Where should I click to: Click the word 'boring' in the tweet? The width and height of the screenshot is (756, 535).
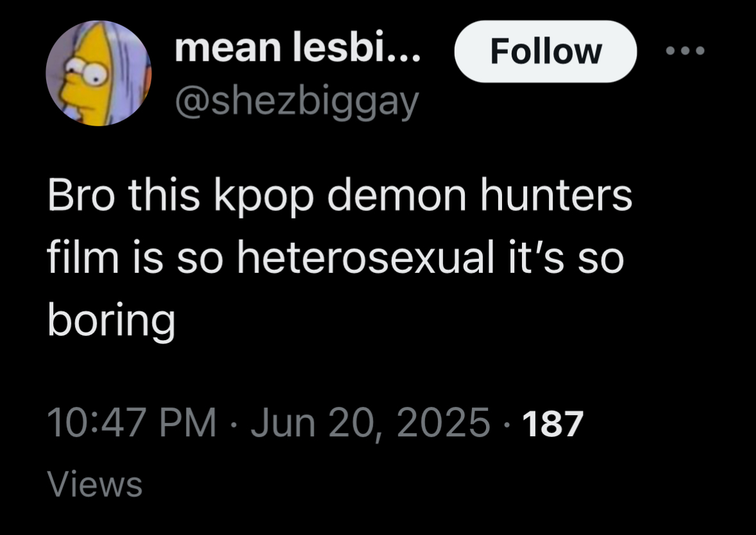[112, 321]
